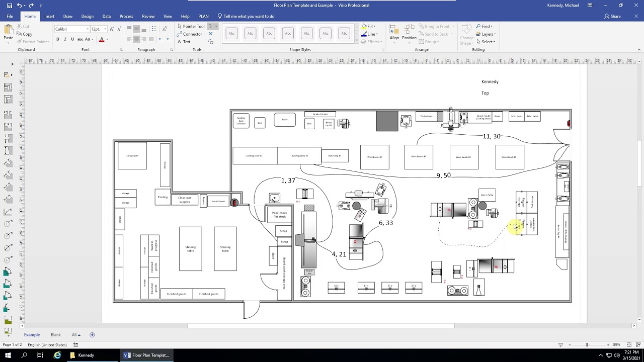The image size is (644, 362).
Task: Toggle Underline formatting
Action: (x=72, y=39)
